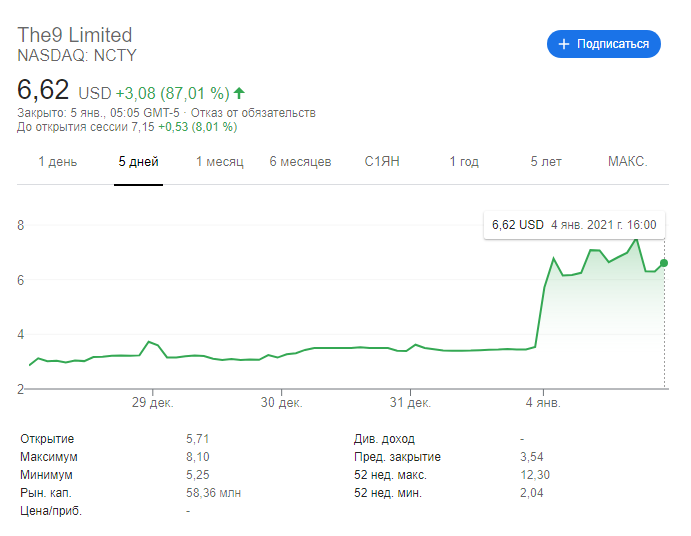Click the Максимум value 8,10
The height and width of the screenshot is (536, 691).
point(197,457)
